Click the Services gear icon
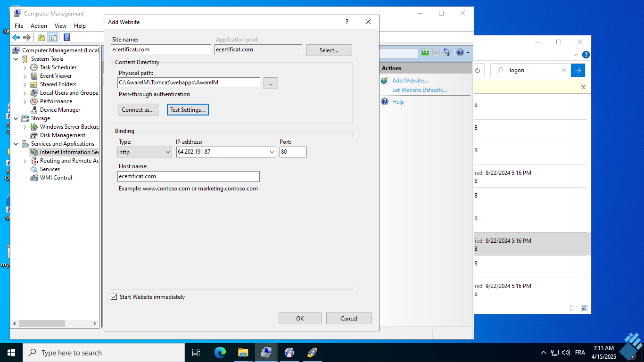Screen dimensions: 644x362 pos(34,169)
